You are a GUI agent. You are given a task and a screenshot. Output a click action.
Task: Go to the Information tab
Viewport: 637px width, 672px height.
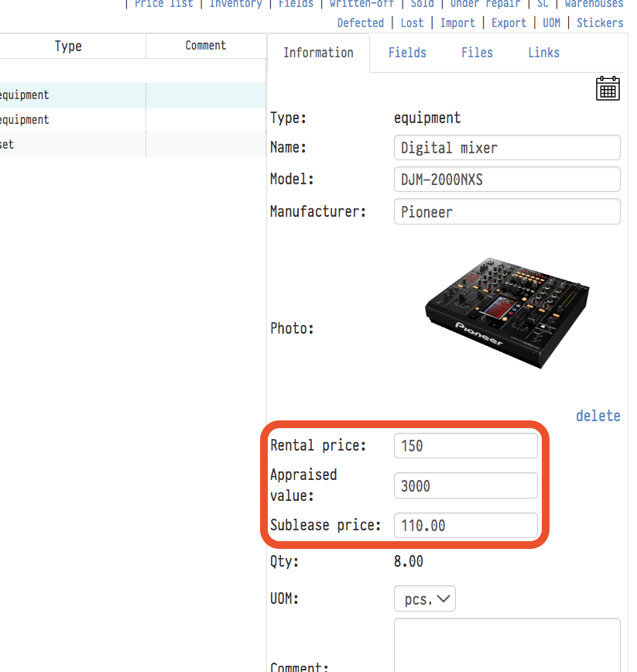tap(318, 53)
